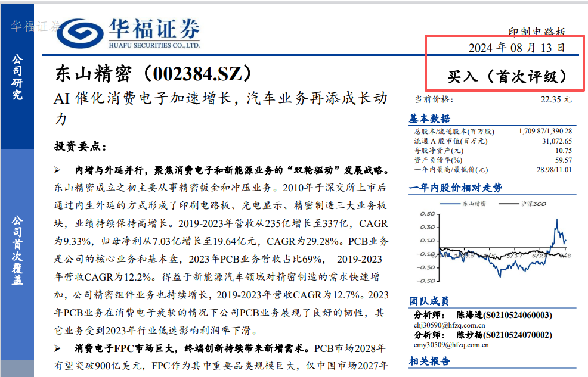Click the 投资要点 heading
588x377 pixels.
pyautogui.click(x=81, y=147)
